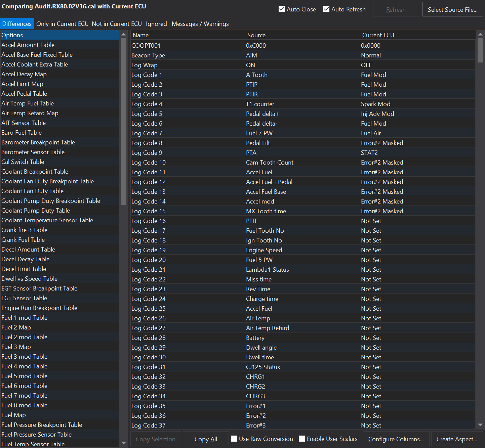Open Configure Columns dialog
The image size is (485, 448).
tap(396, 439)
